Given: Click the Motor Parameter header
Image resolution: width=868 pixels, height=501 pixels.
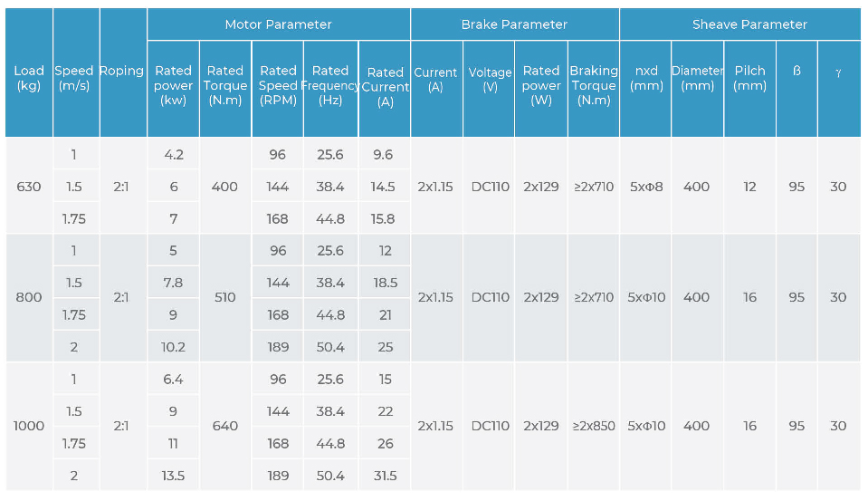Looking at the screenshot, I should [x=278, y=24].
